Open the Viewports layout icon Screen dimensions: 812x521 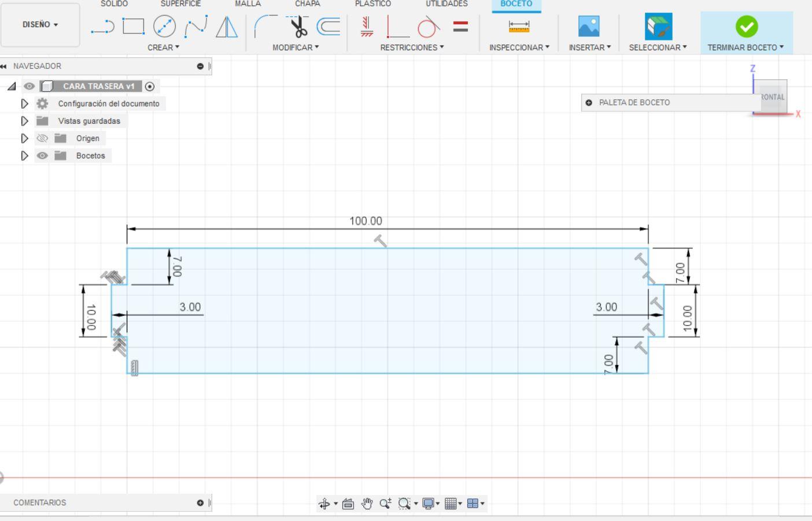(473, 504)
